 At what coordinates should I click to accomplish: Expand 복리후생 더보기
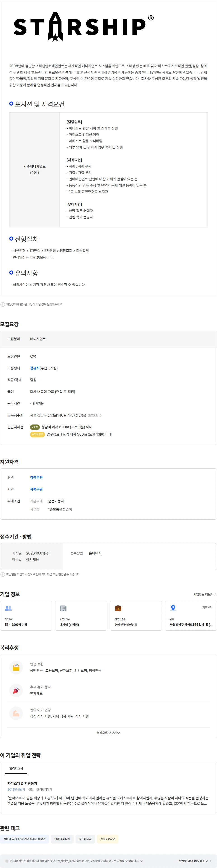108,733
